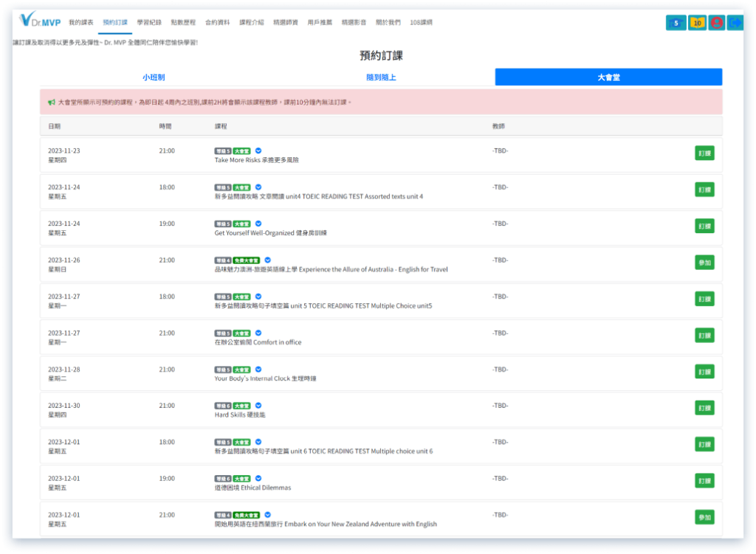Open 我的課表 in the navigation bar
This screenshot has width=756, height=554.
click(81, 23)
